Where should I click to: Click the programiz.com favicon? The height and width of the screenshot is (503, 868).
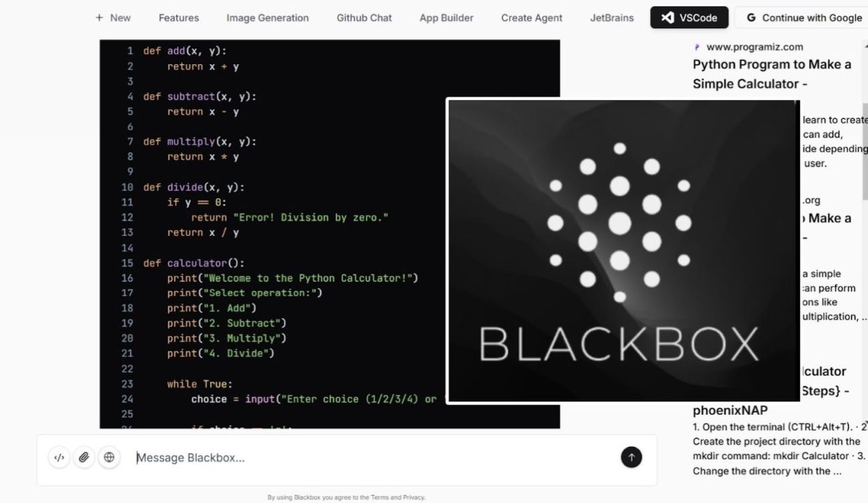click(x=698, y=47)
